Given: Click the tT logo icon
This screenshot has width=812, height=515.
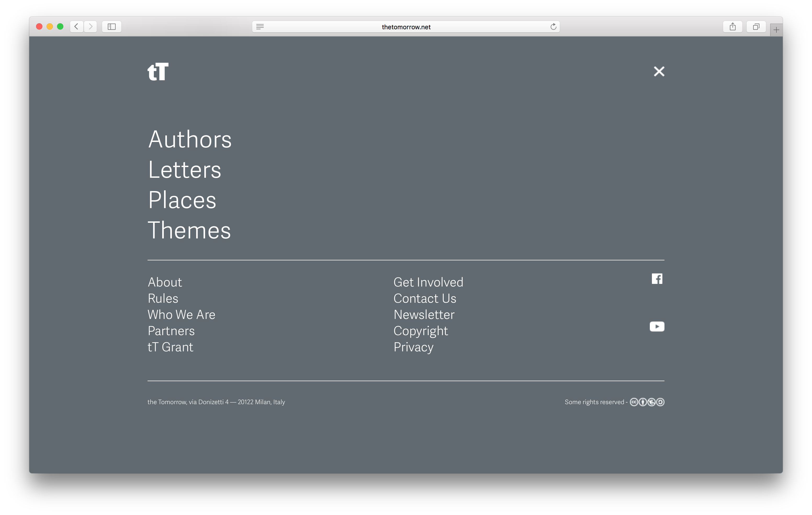Looking at the screenshot, I should pos(158,71).
